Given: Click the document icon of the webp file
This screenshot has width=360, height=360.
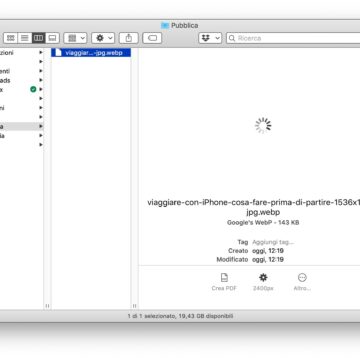Looking at the screenshot, I should tap(58, 53).
